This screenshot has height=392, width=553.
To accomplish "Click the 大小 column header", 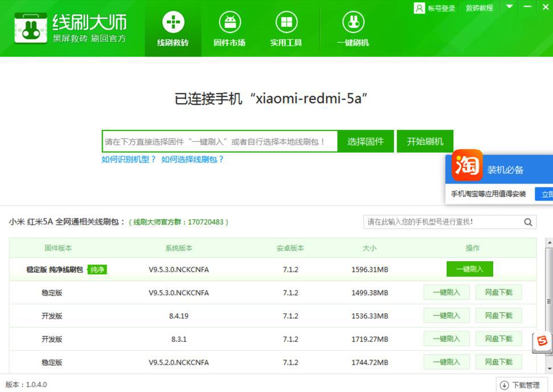I will pyautogui.click(x=369, y=248).
